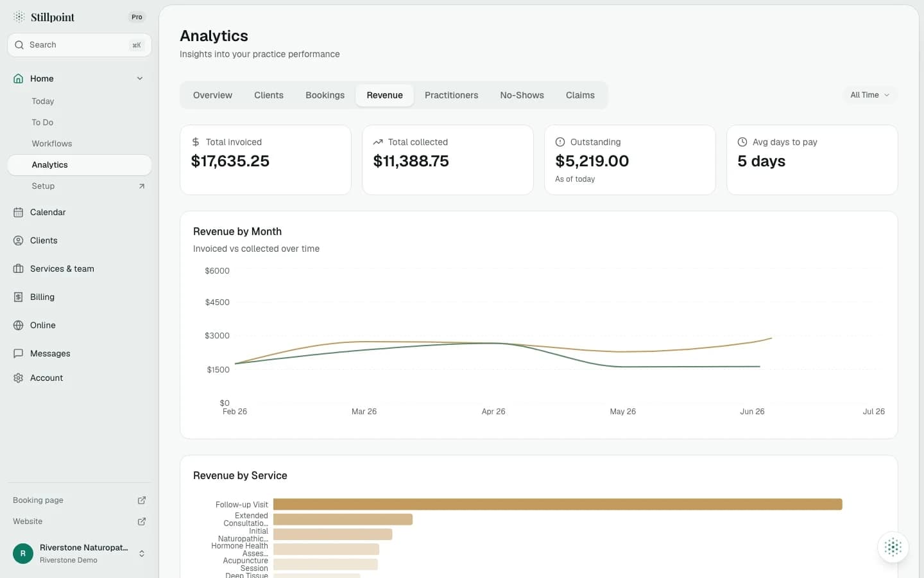Click the Pro plan badge
This screenshot has width=924, height=578.
click(x=137, y=17)
